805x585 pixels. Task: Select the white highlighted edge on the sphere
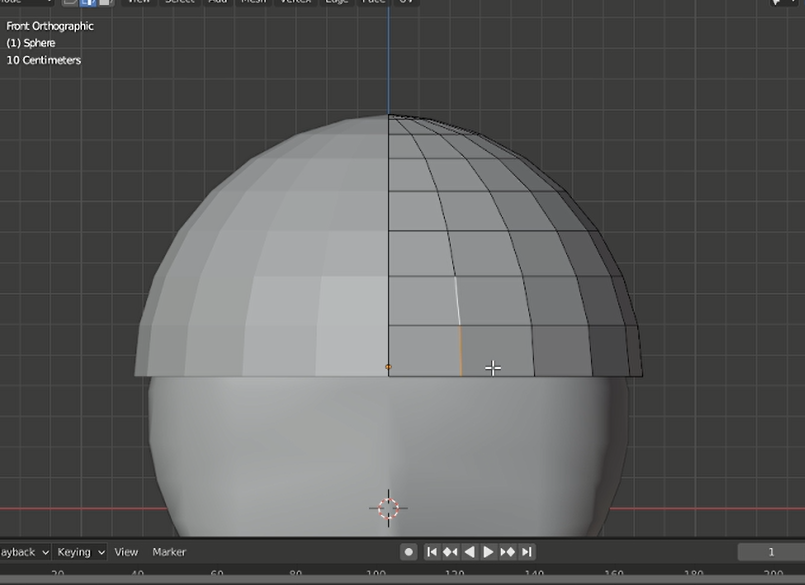tap(457, 301)
